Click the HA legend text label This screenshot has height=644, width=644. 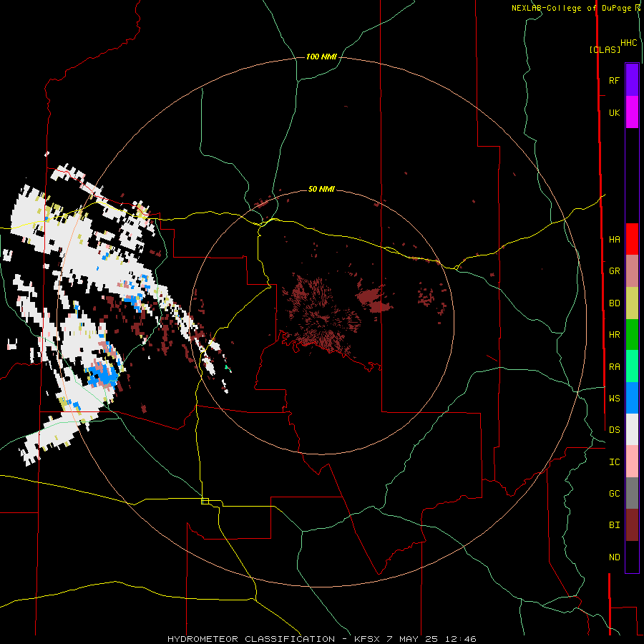[614, 240]
